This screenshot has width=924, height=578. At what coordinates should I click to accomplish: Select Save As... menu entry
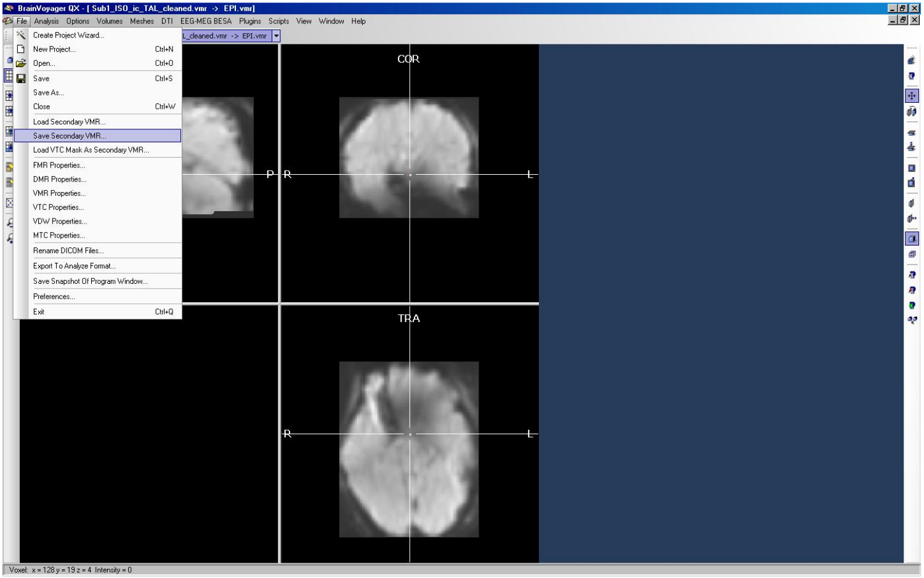click(97, 93)
